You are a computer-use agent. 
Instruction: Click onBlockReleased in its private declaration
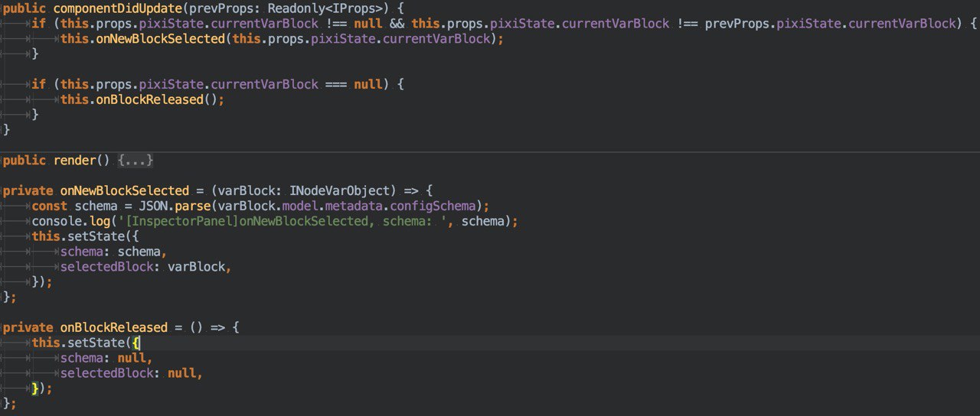click(114, 327)
